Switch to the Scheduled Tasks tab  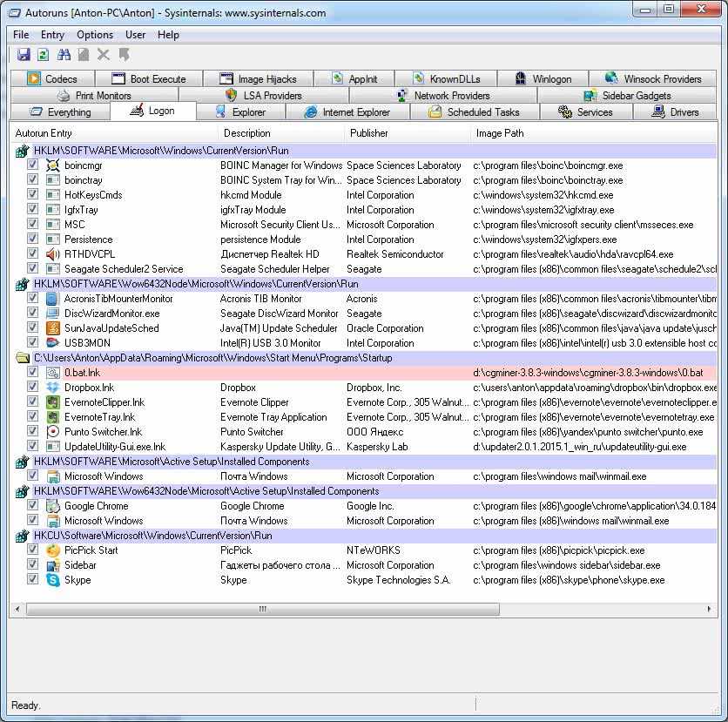click(x=474, y=112)
